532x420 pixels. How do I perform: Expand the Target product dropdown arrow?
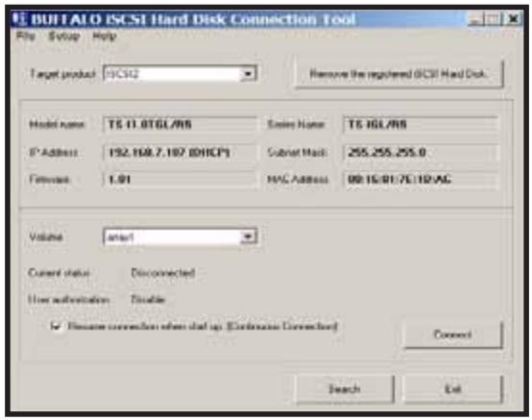click(x=248, y=74)
